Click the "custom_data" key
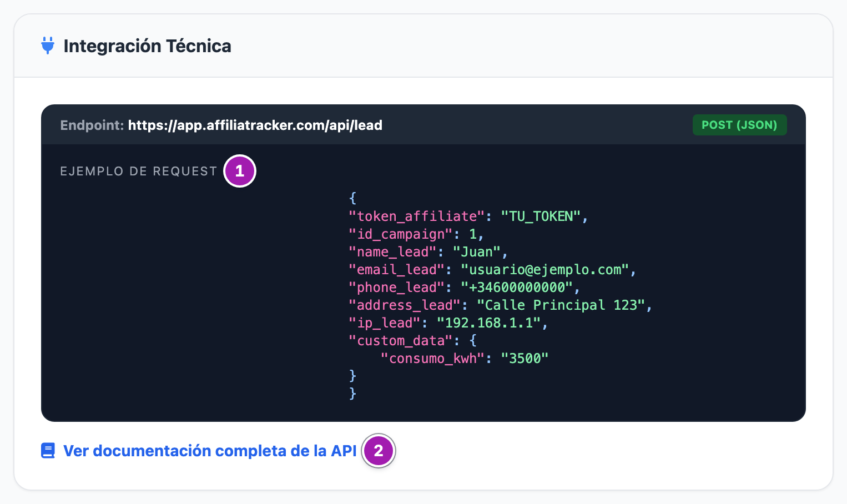The width and height of the screenshot is (847, 504). tap(401, 341)
